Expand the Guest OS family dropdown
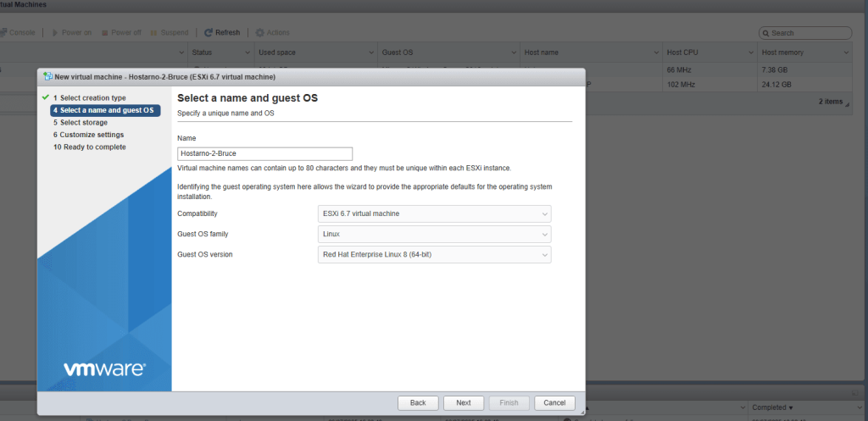This screenshot has width=868, height=421. click(x=434, y=234)
